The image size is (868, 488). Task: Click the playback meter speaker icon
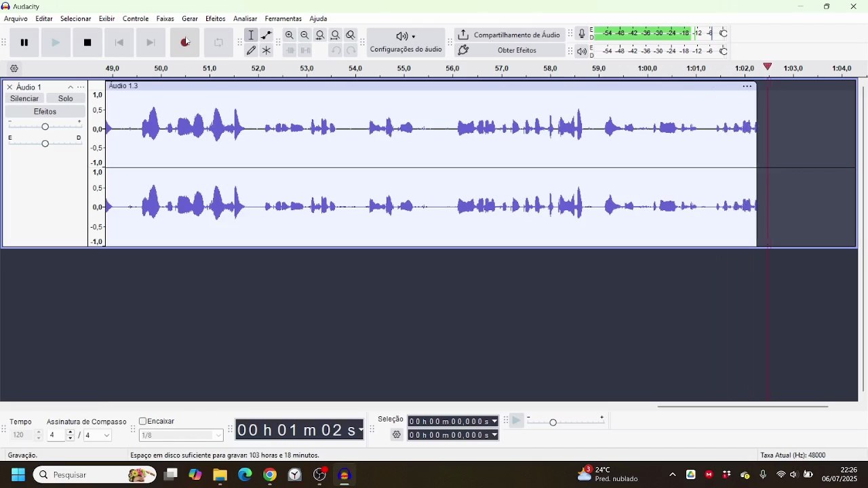582,51
